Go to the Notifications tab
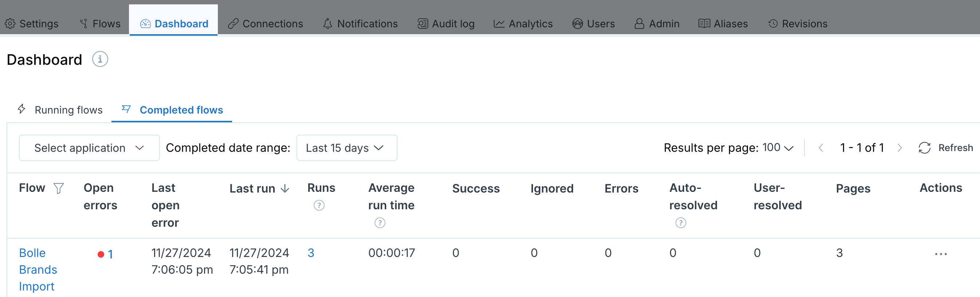Viewport: 980px width, 297px height. click(360, 24)
